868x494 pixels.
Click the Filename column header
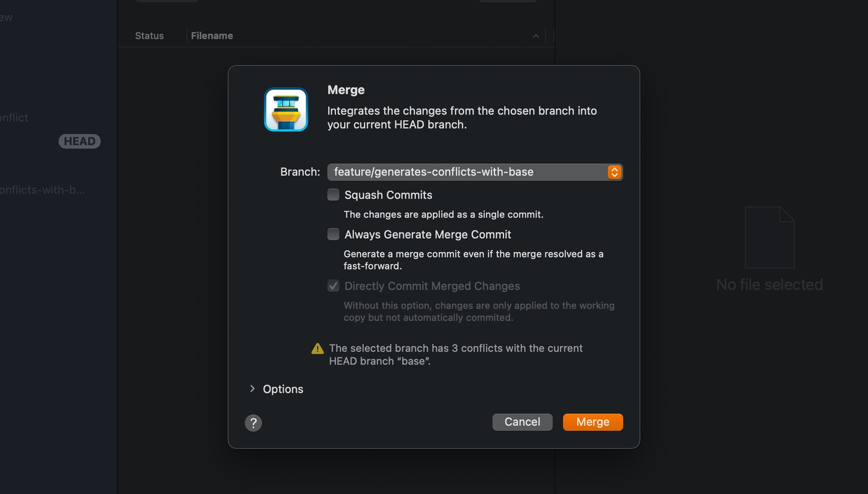(212, 36)
